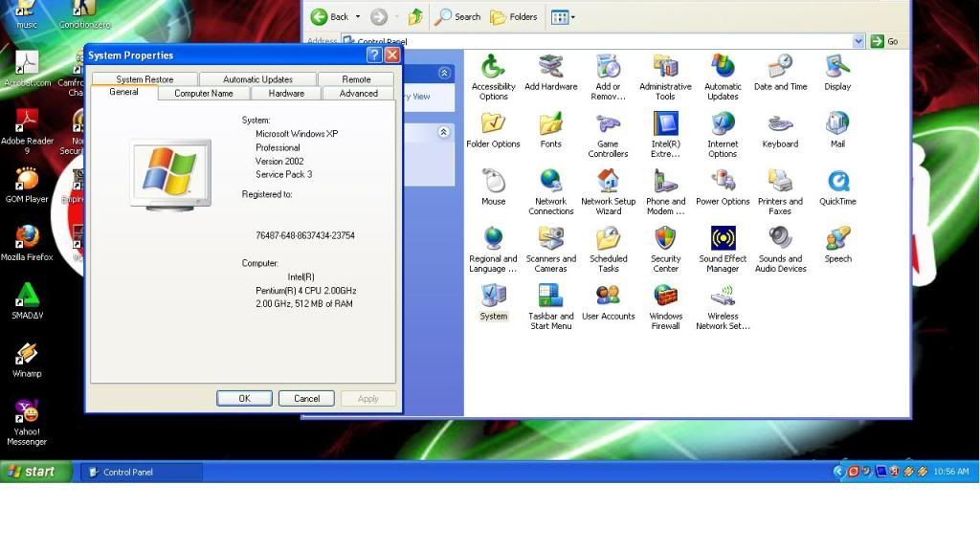Open Power Options
This screenshot has height=551, width=980.
(723, 188)
